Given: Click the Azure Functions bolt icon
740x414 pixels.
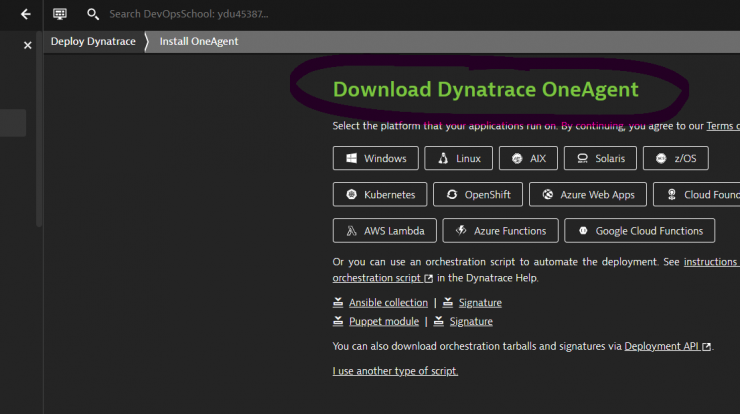Looking at the screenshot, I should click(461, 230).
